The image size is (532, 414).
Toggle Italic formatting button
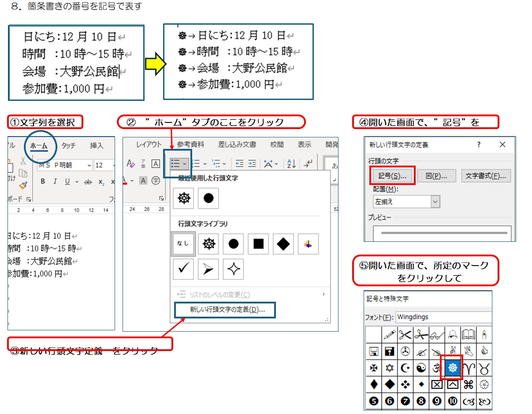click(55, 181)
